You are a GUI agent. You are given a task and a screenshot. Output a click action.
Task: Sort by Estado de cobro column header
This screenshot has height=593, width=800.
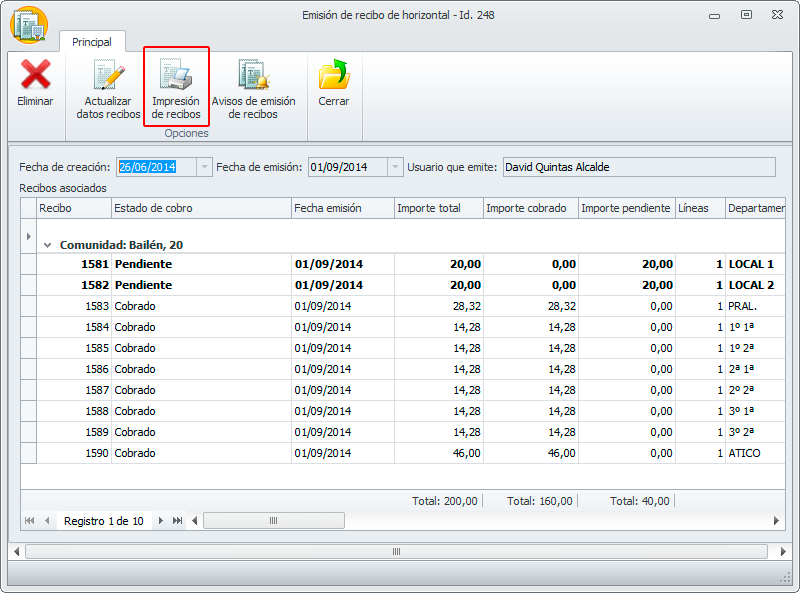pos(200,208)
